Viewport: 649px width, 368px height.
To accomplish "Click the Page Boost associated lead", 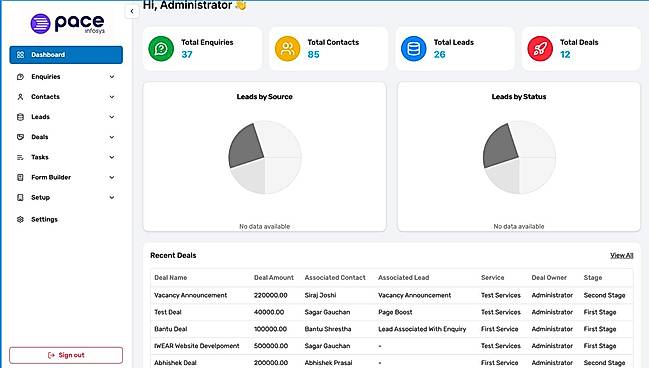I will [x=395, y=312].
